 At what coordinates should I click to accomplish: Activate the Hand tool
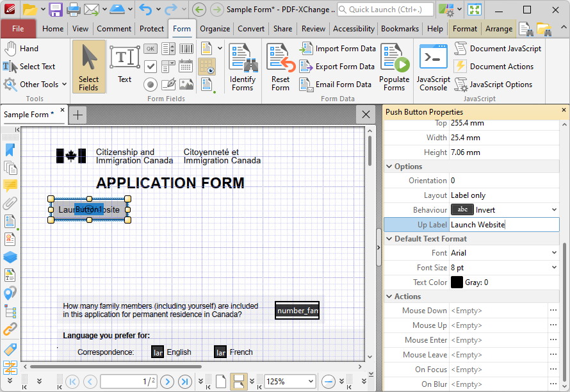pos(21,49)
